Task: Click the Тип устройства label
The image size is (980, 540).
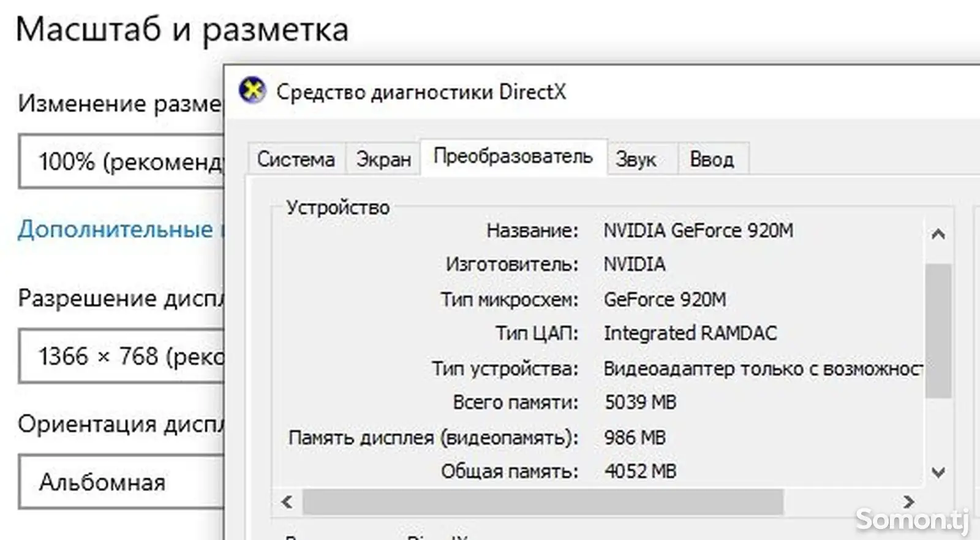Action: point(505,369)
